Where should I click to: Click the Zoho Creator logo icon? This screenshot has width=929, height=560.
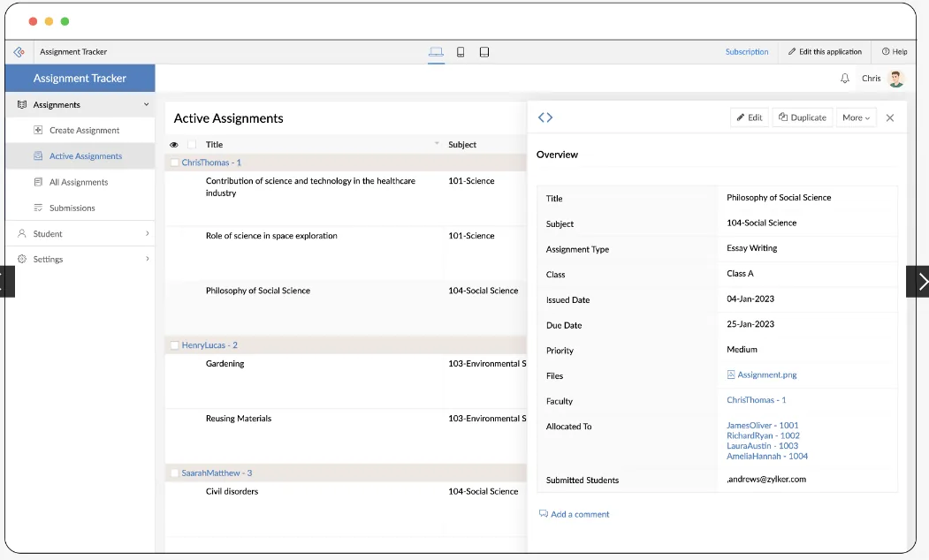tap(19, 52)
